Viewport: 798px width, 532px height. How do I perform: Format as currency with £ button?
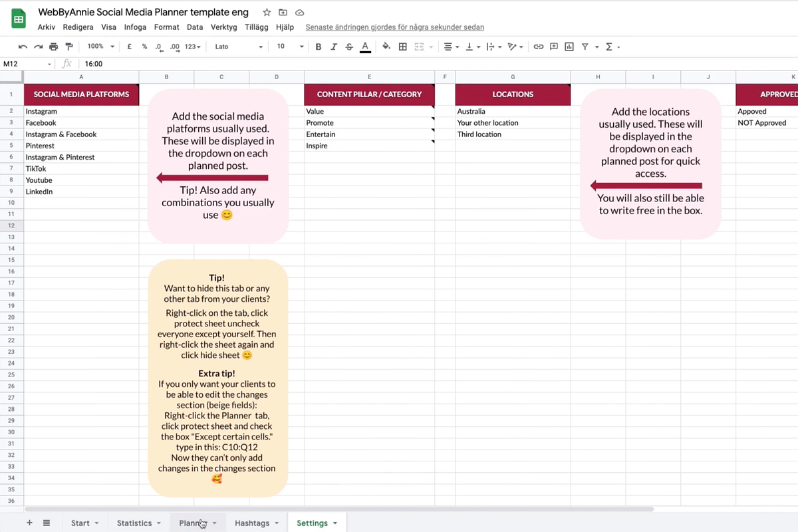[130, 47]
